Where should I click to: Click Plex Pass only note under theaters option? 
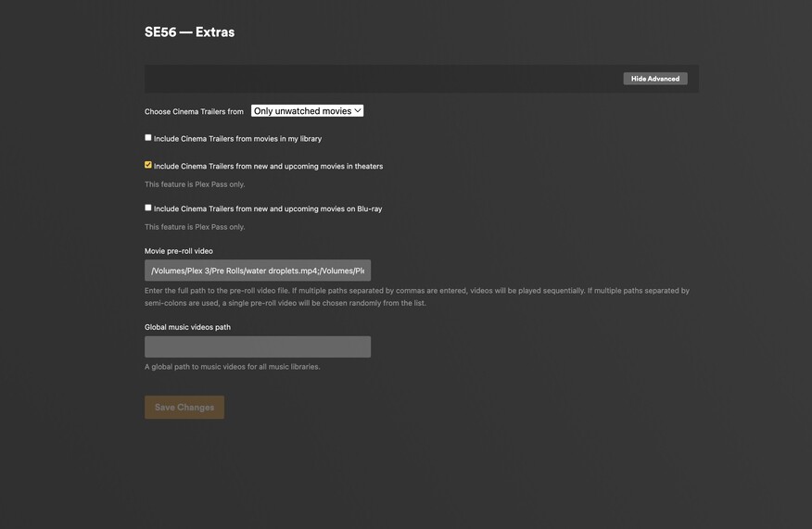click(x=195, y=184)
